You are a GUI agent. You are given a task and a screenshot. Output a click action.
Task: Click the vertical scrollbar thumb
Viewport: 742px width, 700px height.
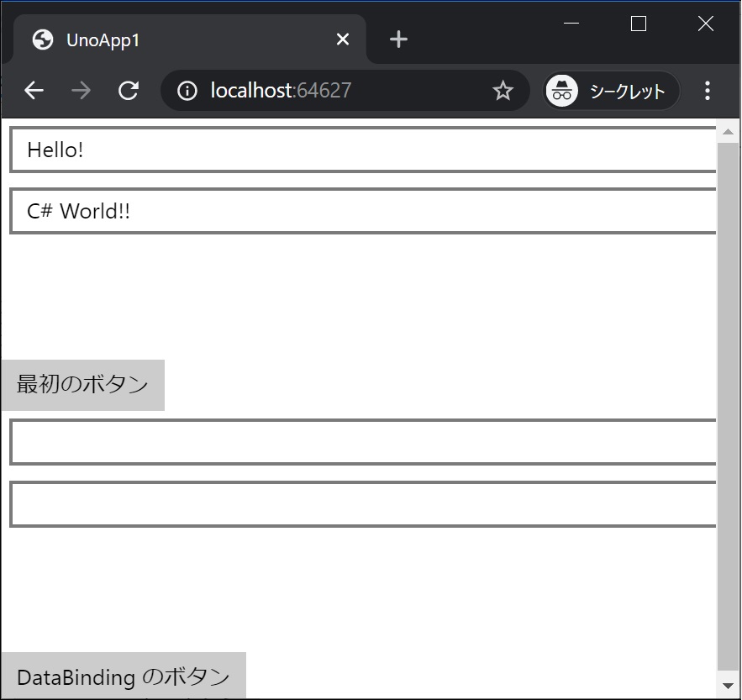729,407
